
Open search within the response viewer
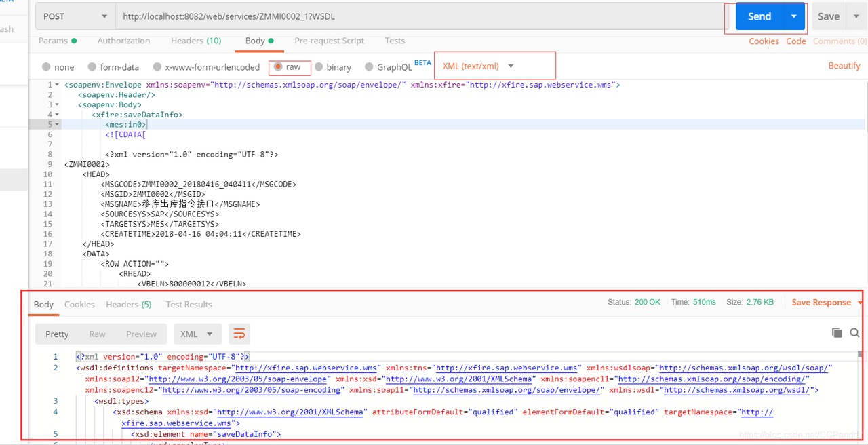(854, 332)
